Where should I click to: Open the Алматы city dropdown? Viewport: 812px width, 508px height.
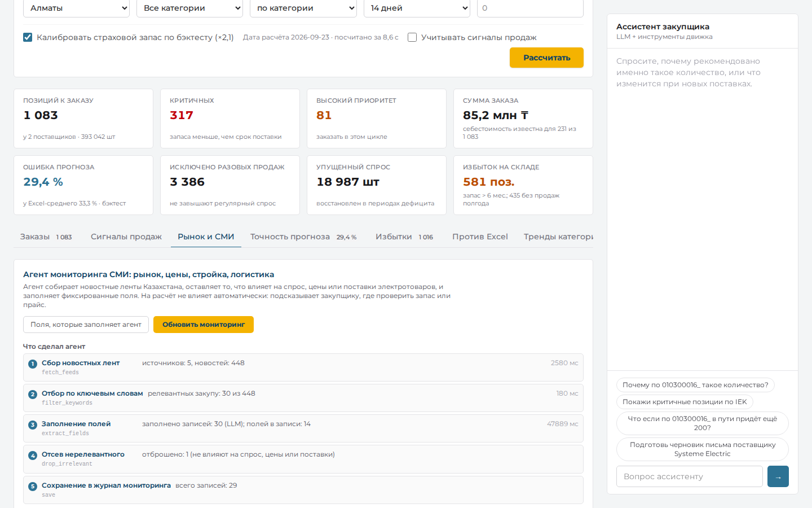[77, 8]
